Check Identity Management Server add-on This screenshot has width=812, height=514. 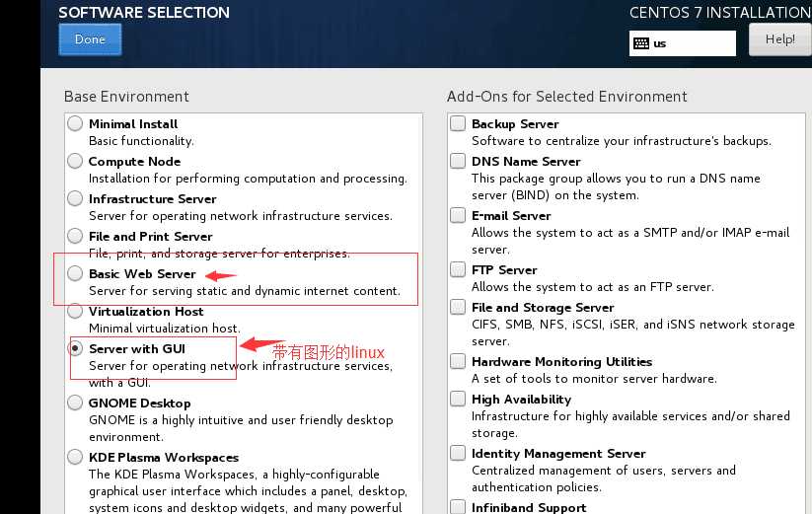[x=458, y=454]
